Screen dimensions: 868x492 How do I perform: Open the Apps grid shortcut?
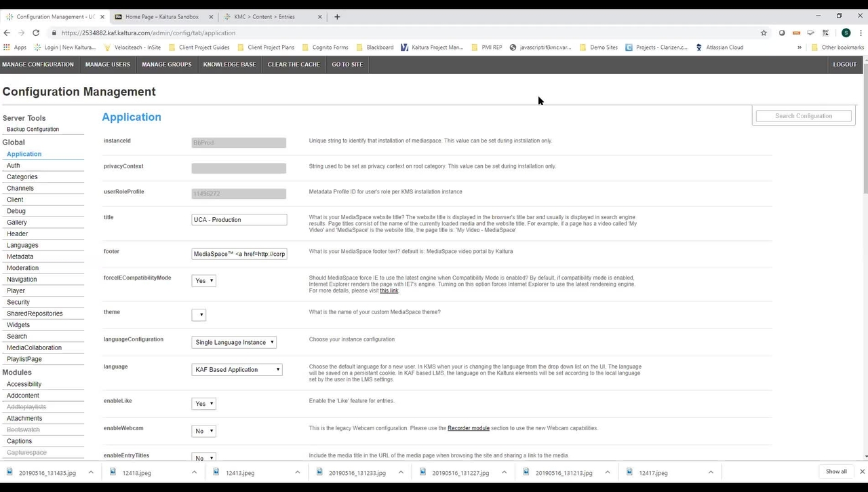pos(15,48)
